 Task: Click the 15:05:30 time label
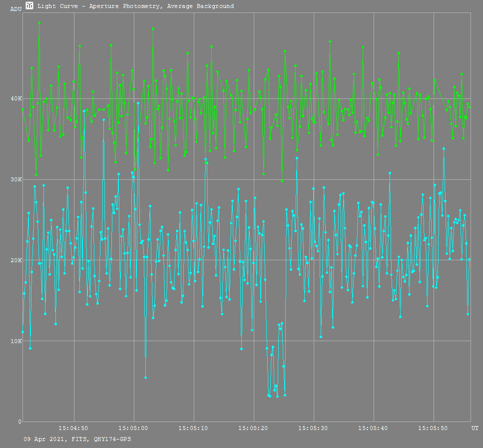(x=313, y=429)
